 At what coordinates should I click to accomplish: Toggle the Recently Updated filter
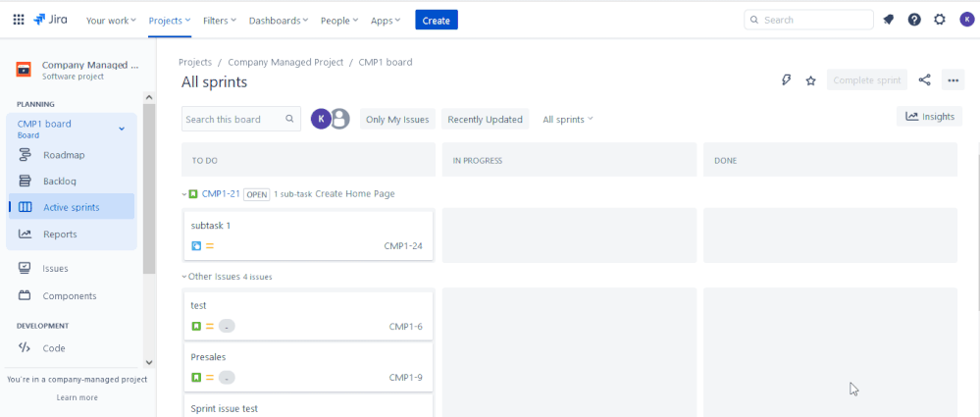click(x=485, y=120)
